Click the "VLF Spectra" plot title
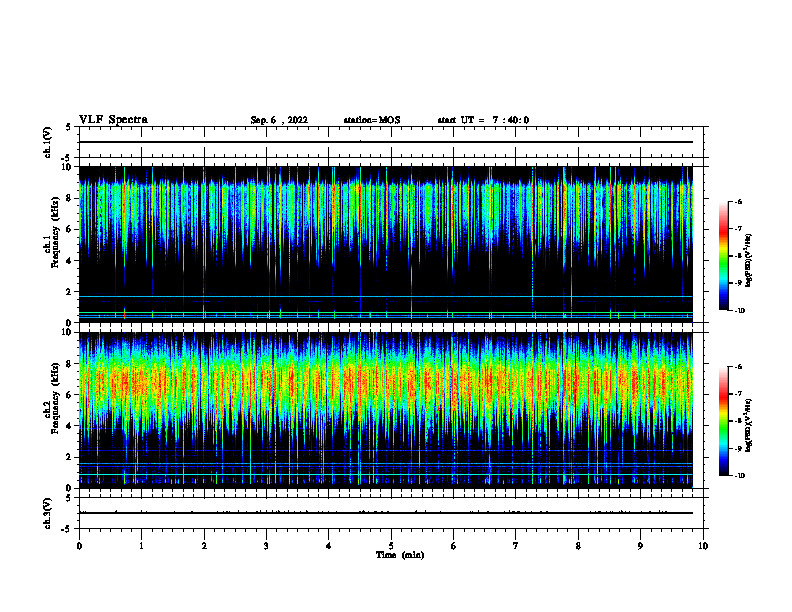792x612 pixels. 113,120
